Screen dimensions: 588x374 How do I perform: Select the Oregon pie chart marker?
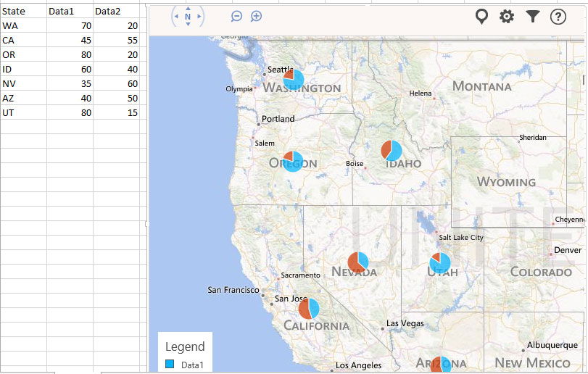point(293,162)
